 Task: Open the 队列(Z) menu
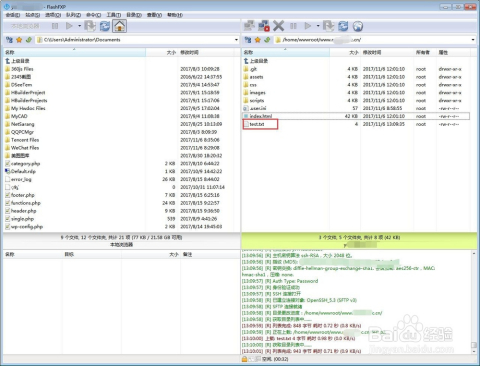click(73, 15)
